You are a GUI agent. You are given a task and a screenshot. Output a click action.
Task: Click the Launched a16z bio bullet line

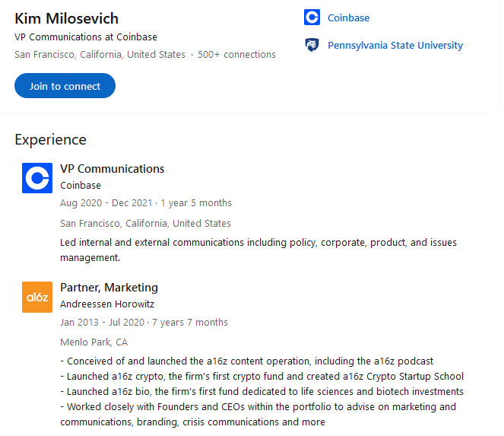[262, 392]
